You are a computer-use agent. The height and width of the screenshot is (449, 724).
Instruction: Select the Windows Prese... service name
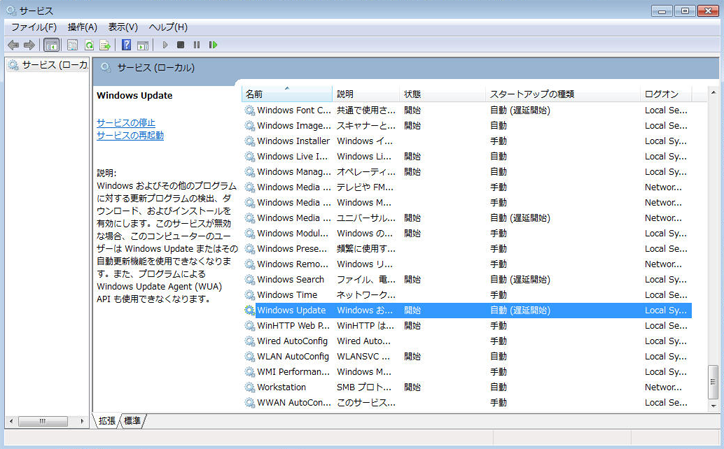pyautogui.click(x=292, y=249)
